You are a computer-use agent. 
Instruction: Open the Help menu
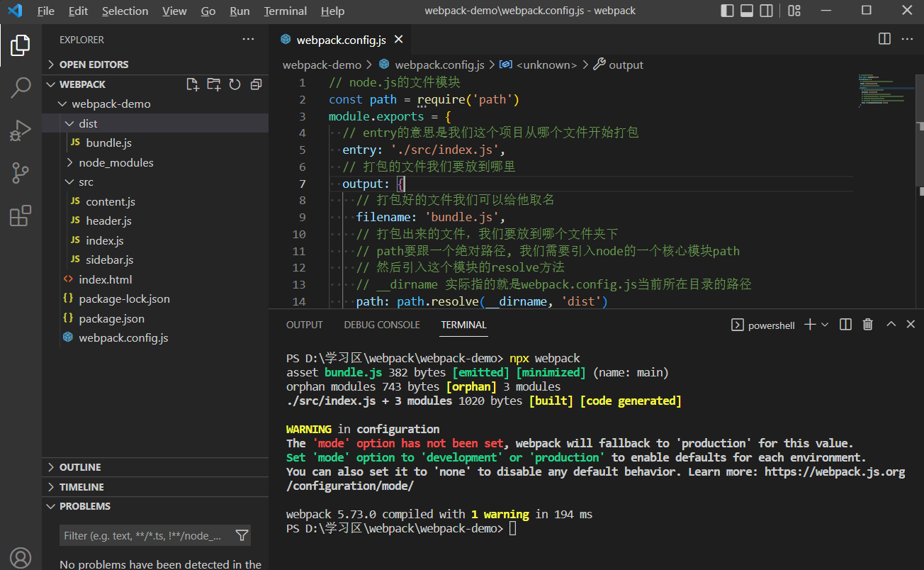332,11
